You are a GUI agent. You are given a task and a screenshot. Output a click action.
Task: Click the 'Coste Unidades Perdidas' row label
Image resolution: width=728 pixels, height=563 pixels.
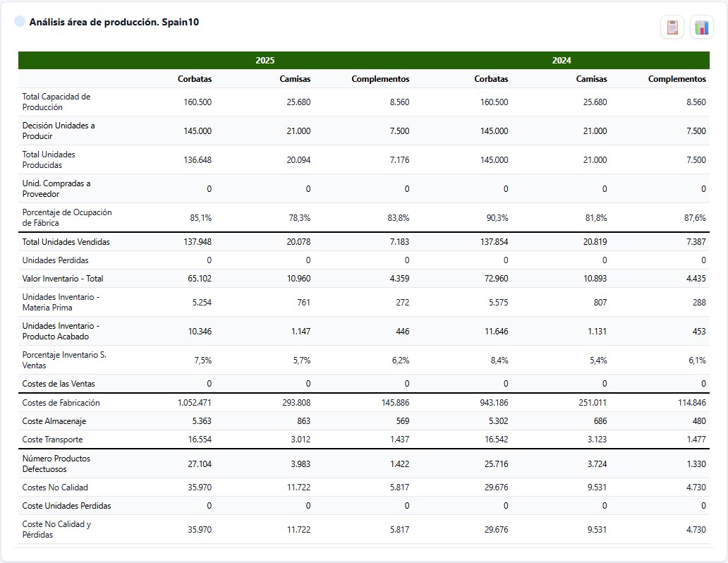point(66,506)
